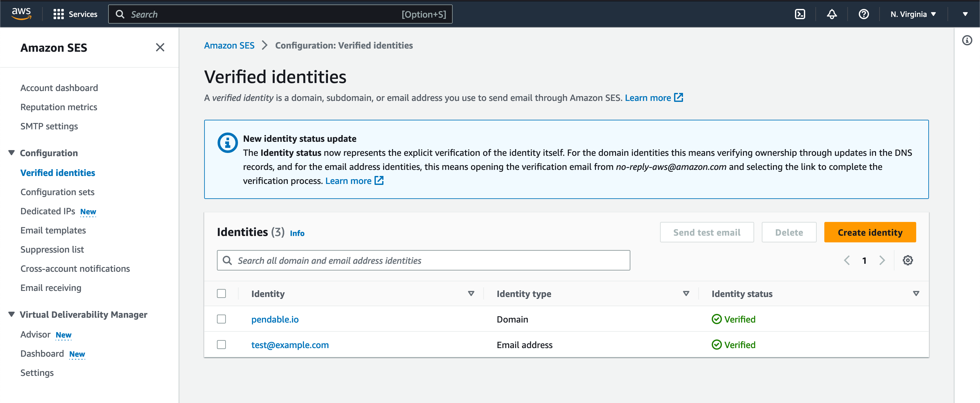Click the Delete button
Image resolution: width=980 pixels, height=403 pixels.
pos(789,232)
